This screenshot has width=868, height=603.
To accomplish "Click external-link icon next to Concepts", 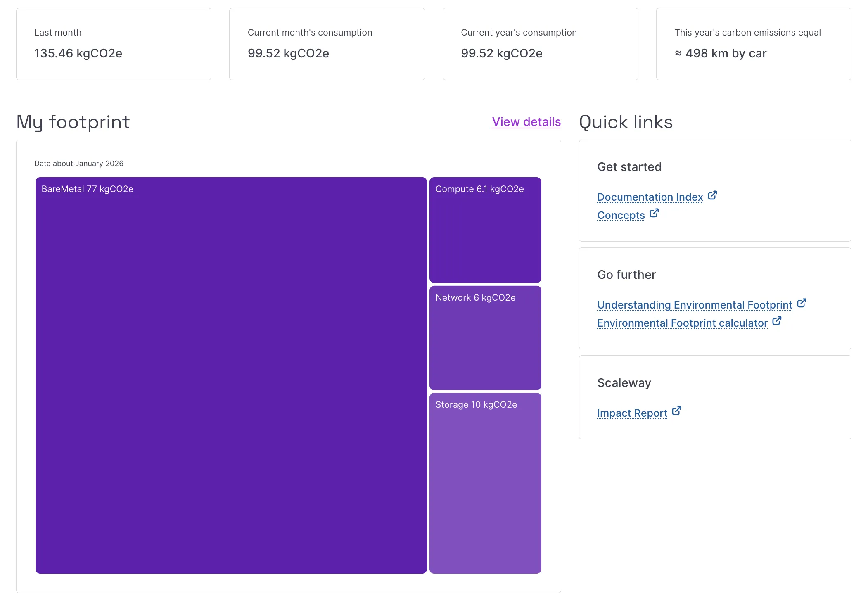I will click(654, 214).
